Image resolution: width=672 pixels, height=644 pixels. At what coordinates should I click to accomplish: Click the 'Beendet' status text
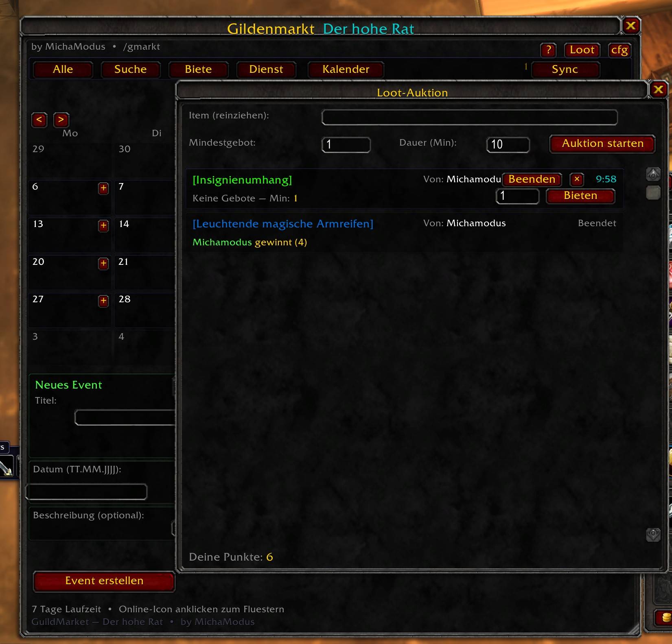click(x=597, y=223)
